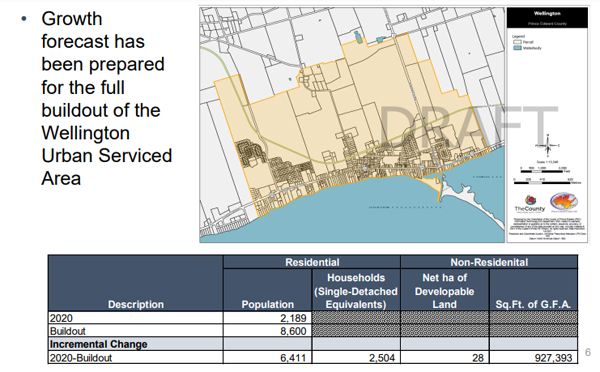Select the Residential header cell
The width and height of the screenshot is (600, 372).
click(x=312, y=262)
